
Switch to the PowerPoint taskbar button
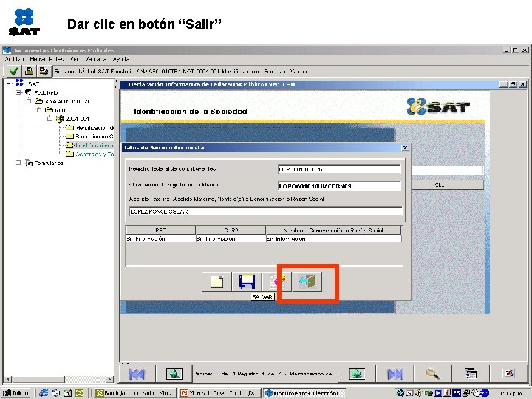point(220,393)
